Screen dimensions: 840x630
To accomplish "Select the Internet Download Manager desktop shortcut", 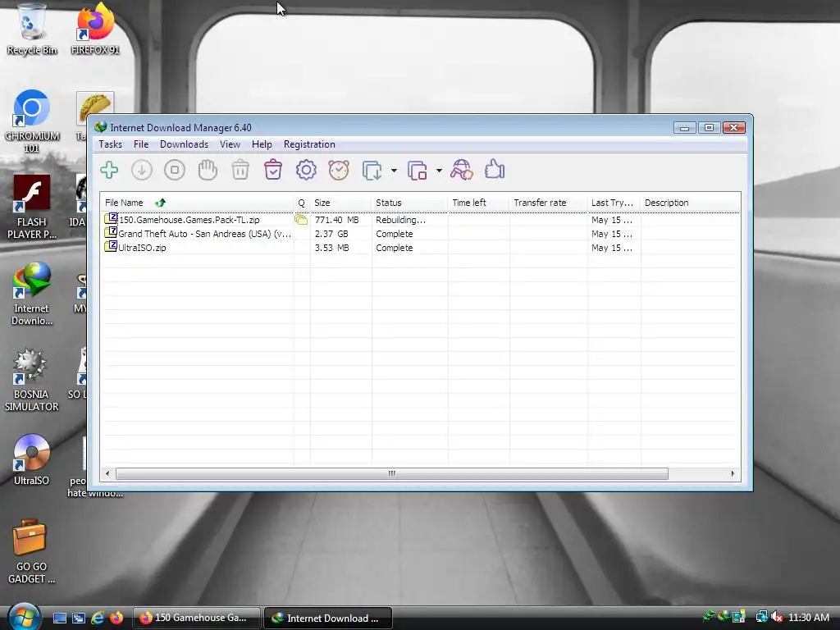I will pyautogui.click(x=32, y=294).
